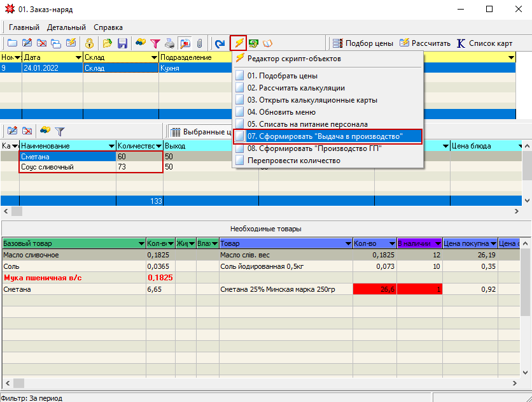Viewport: 532px width, 402px height.
Task: Select menu item 07. Сформировать "Выдача в производство"
Action: pos(325,136)
